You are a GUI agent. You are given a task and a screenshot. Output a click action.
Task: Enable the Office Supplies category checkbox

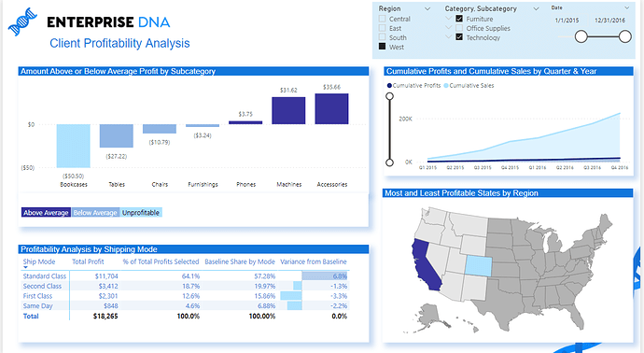[x=459, y=28]
